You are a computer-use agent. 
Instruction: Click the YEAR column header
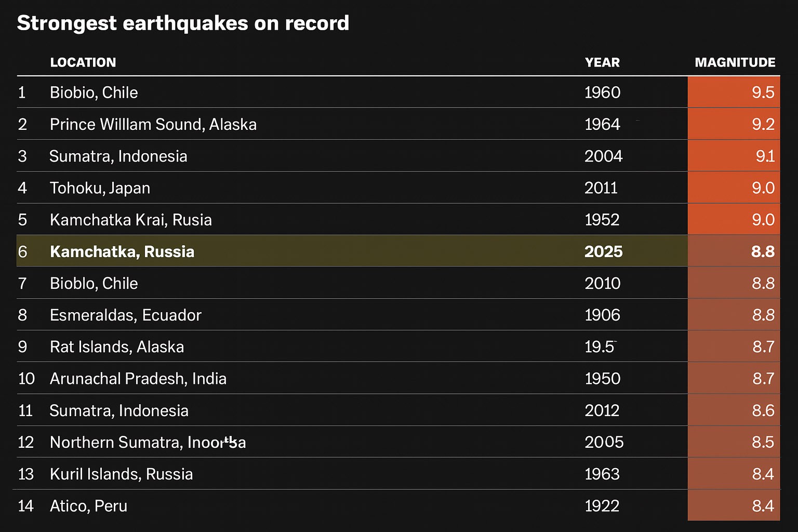pyautogui.click(x=602, y=62)
